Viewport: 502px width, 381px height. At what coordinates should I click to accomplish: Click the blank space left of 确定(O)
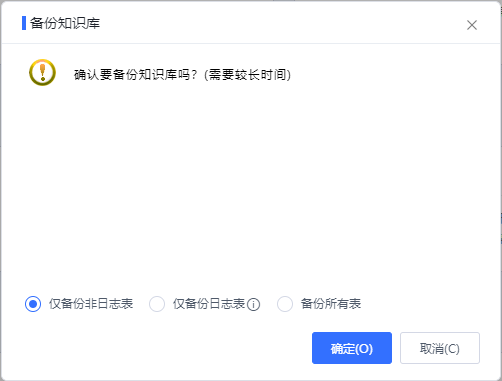click(160, 348)
